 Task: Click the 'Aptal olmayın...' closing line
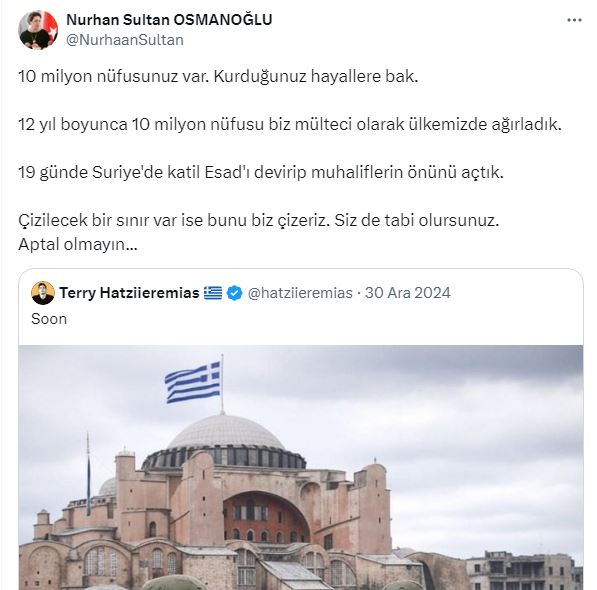point(78,244)
